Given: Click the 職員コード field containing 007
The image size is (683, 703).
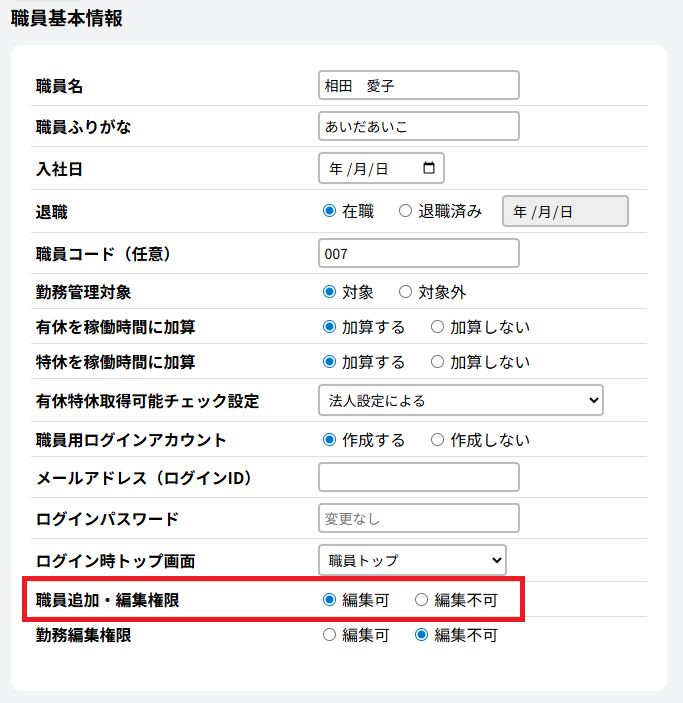Looking at the screenshot, I should coord(418,254).
